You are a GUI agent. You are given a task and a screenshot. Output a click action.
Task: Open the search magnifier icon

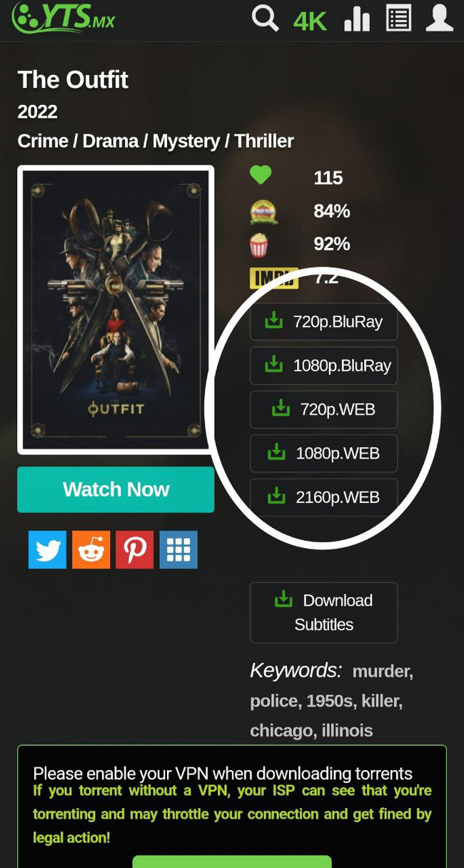point(265,18)
